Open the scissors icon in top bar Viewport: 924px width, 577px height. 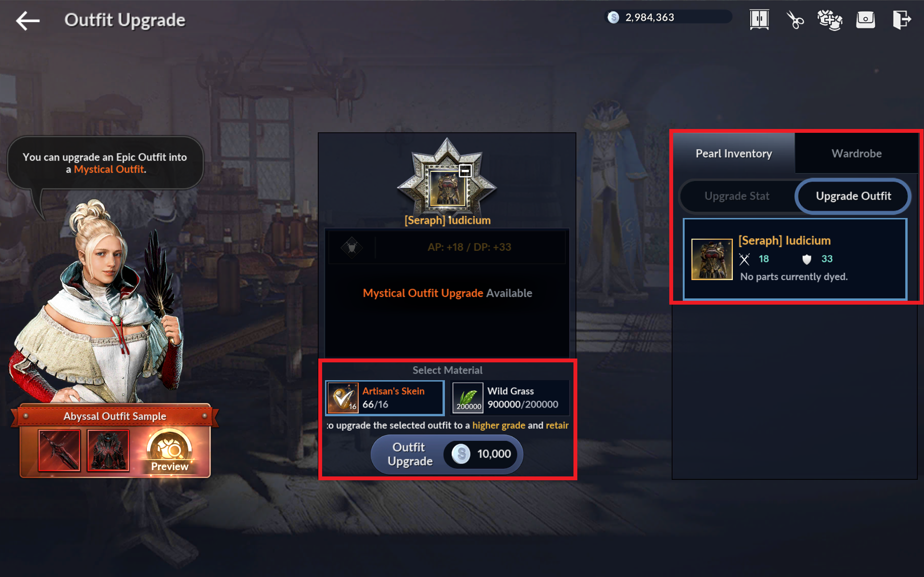click(x=795, y=20)
